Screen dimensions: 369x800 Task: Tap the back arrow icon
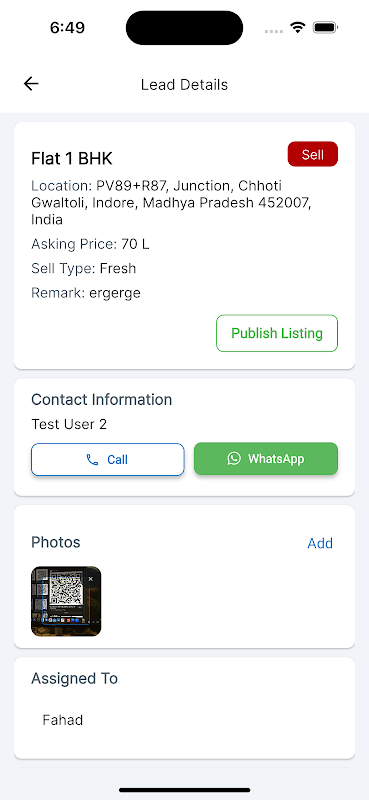31,84
